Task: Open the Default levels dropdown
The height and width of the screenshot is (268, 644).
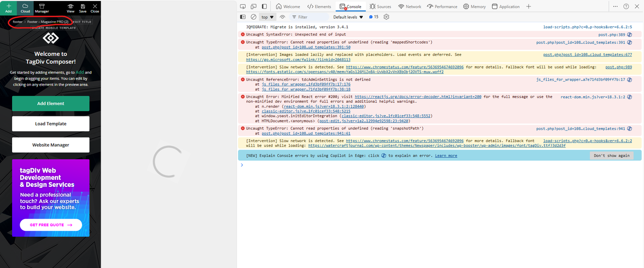Action: [348, 17]
